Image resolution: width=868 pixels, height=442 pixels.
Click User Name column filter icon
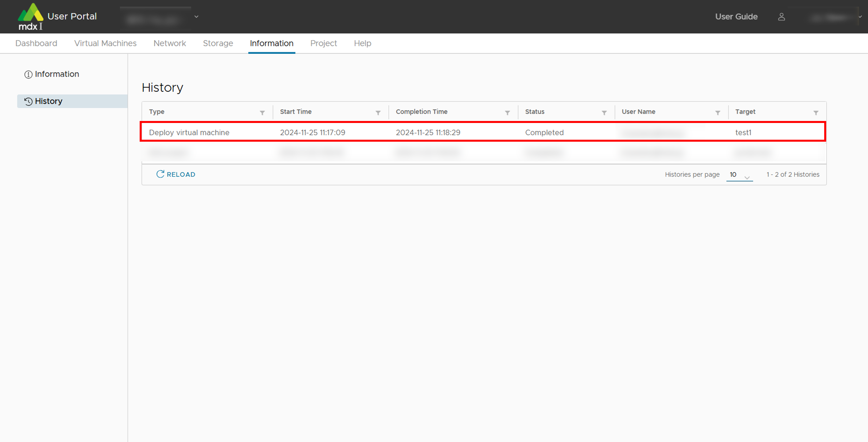click(718, 113)
